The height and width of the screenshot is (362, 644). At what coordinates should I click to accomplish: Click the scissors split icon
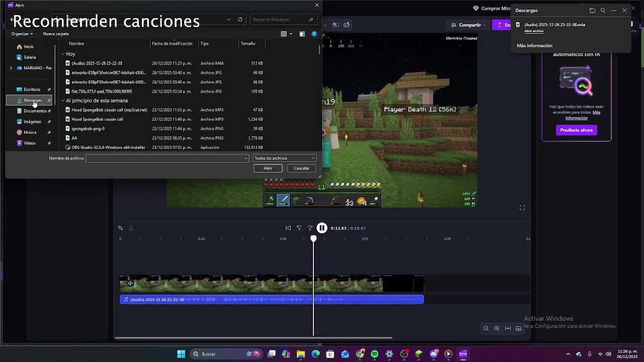(131, 228)
